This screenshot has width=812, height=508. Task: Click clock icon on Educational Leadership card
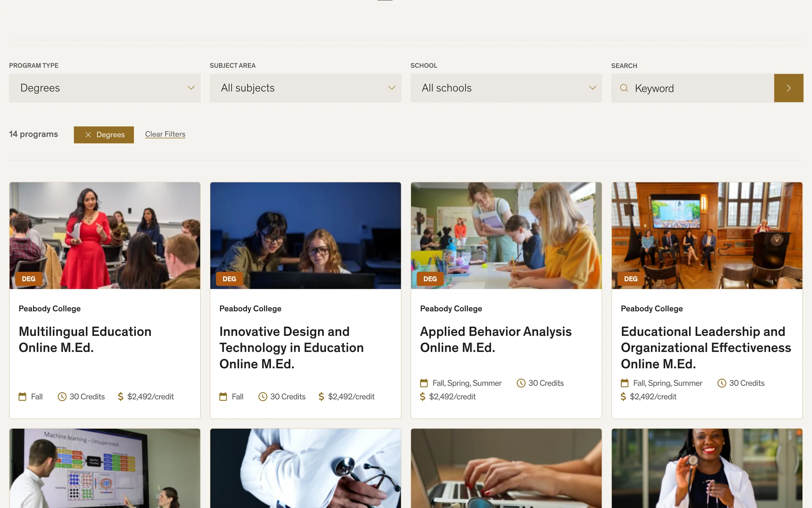[x=722, y=383]
